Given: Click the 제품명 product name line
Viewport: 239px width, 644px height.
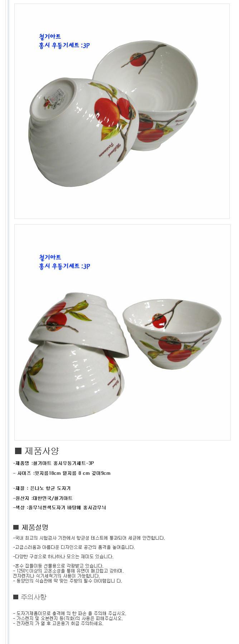Looking at the screenshot, I should pos(54,463).
